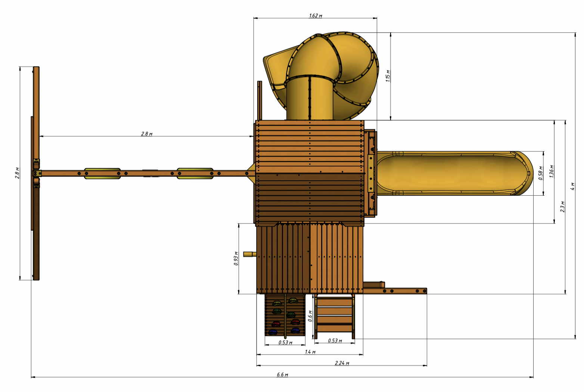Click the 1.4 m width dimension label
Screen dimensions: 584x392
(x=310, y=352)
